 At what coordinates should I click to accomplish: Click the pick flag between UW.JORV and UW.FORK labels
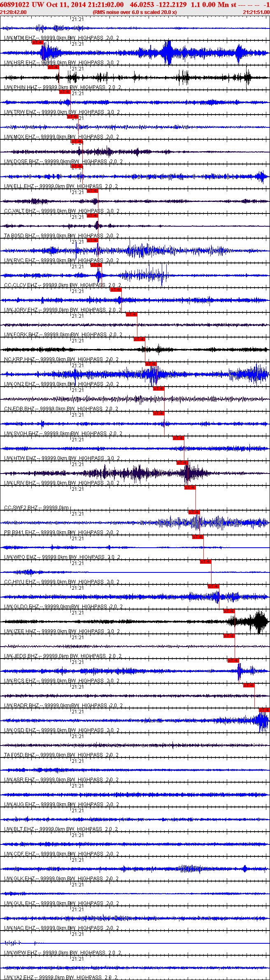[131, 314]
